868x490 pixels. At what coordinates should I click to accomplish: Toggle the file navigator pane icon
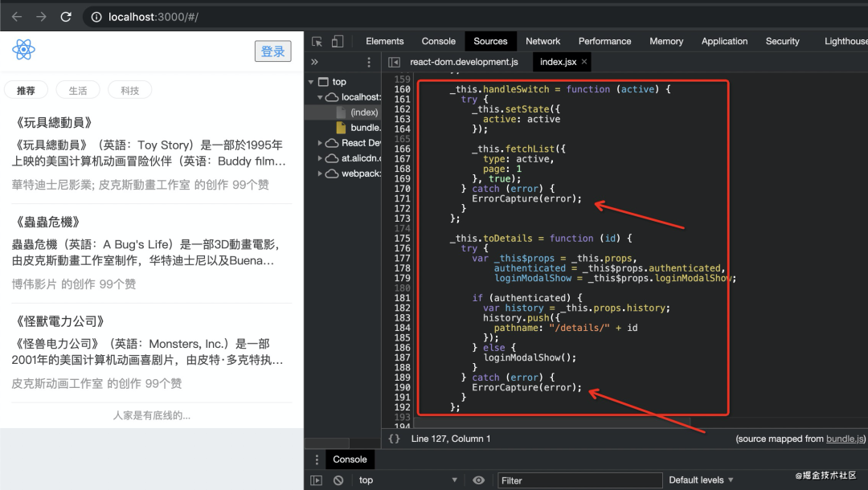[x=394, y=62]
